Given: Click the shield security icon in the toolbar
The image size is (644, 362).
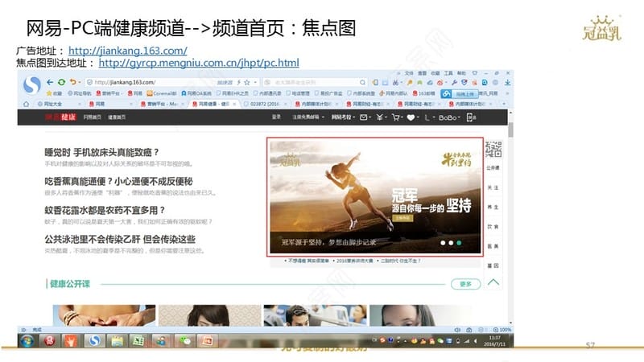Looking at the screenshot, I should 464,82.
